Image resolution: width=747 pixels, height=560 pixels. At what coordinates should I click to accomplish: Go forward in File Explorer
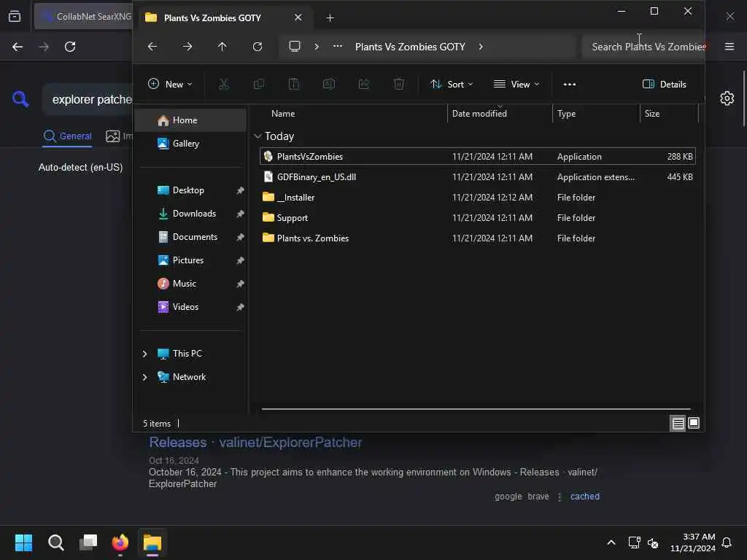(187, 47)
